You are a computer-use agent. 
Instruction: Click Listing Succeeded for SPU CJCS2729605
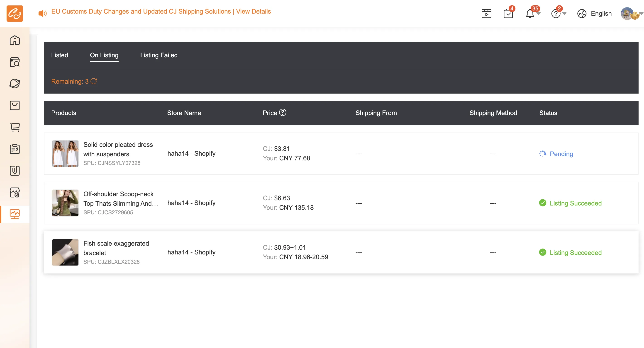[576, 203]
